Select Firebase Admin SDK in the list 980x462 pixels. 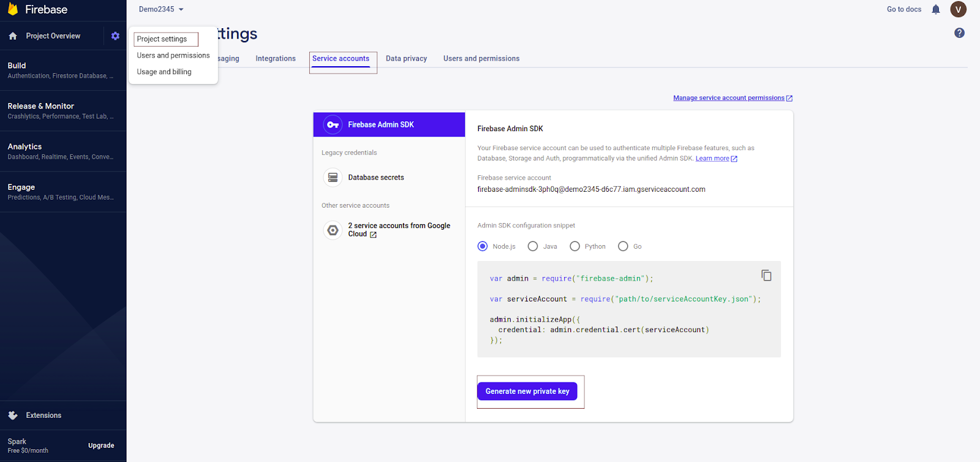point(389,124)
